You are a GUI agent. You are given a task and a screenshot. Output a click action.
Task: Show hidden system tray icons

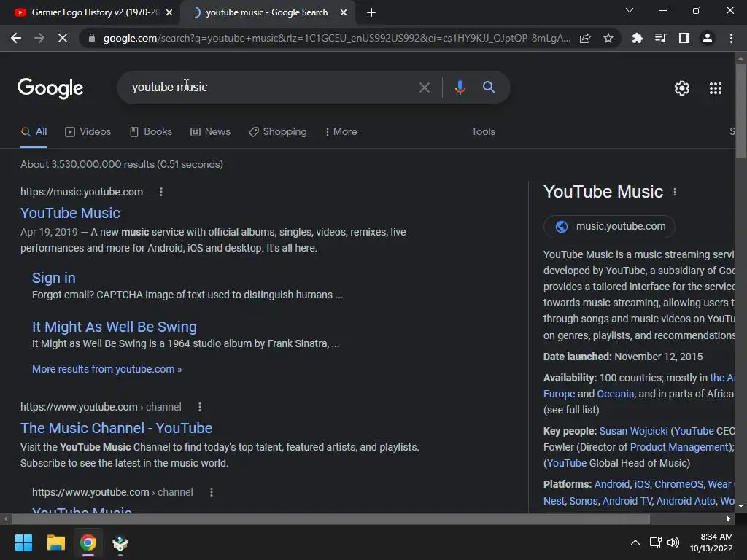(x=635, y=542)
